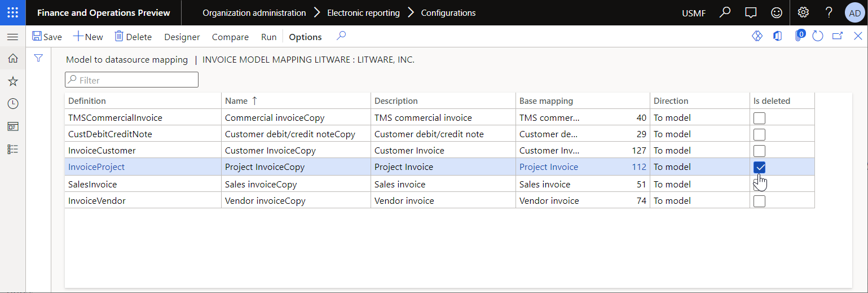Close the mapping page

(858, 36)
